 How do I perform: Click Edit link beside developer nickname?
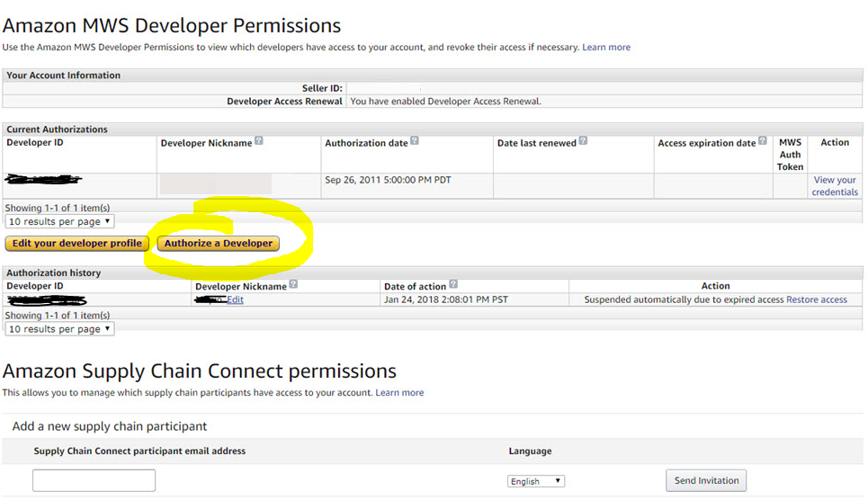(x=235, y=299)
